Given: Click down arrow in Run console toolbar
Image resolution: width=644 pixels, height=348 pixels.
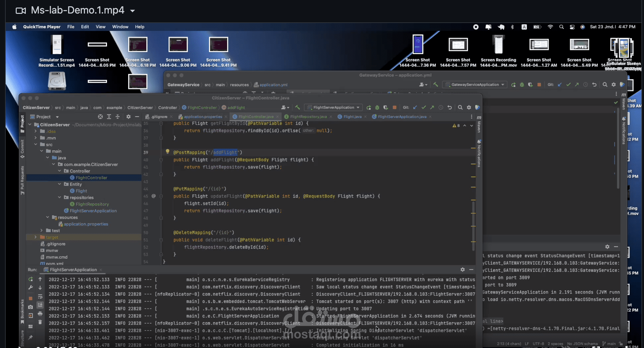Looking at the screenshot, I should tap(40, 288).
